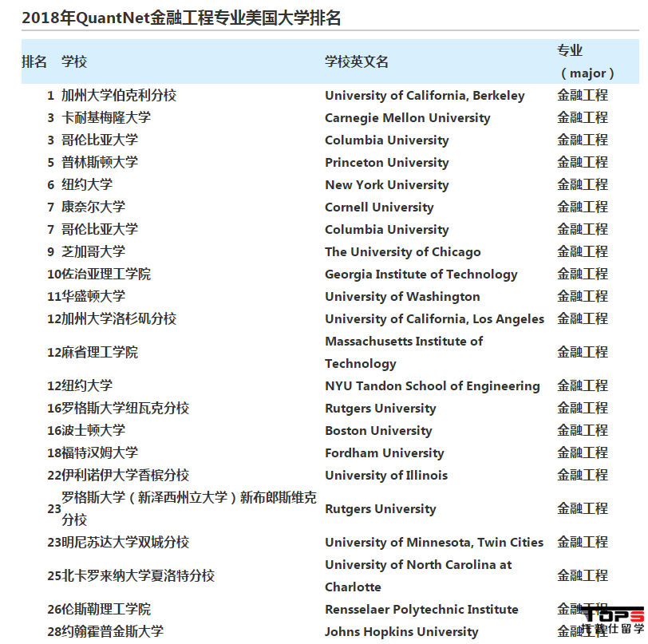
Task: Select "Columbia University" in the rank 7 row
Action: [x=387, y=229]
